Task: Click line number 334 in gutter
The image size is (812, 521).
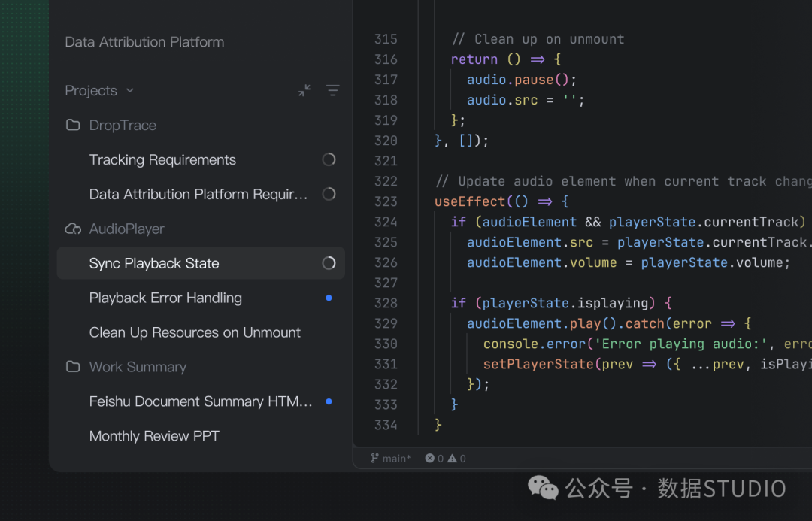Action: pyautogui.click(x=386, y=425)
